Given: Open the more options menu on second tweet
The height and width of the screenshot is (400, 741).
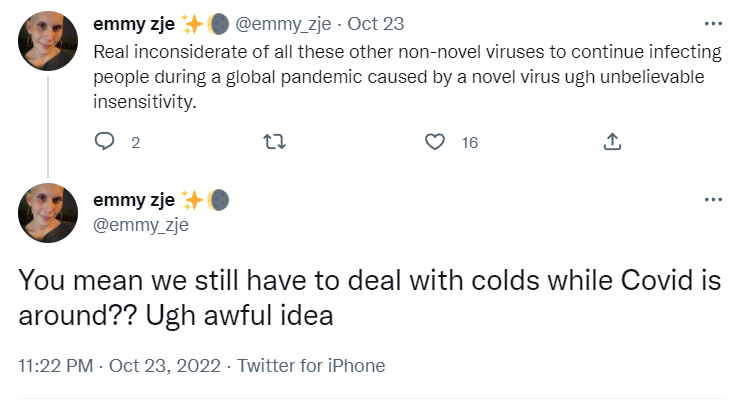Looking at the screenshot, I should (x=713, y=199).
